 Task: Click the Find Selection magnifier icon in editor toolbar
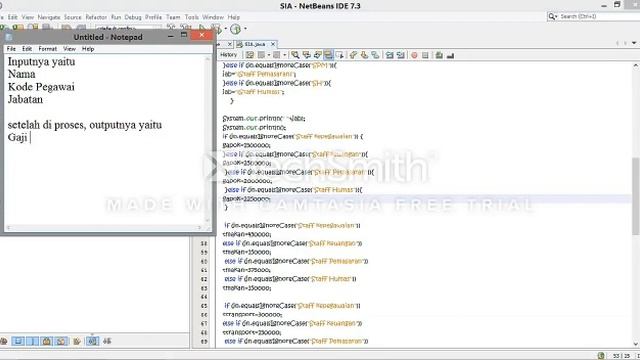pyautogui.click(x=295, y=55)
